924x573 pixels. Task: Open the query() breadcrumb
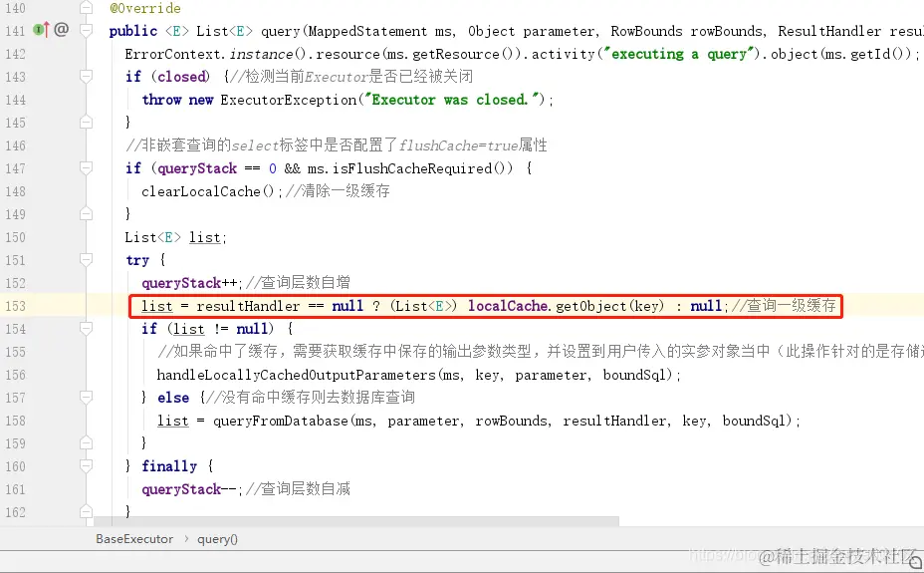[217, 539]
